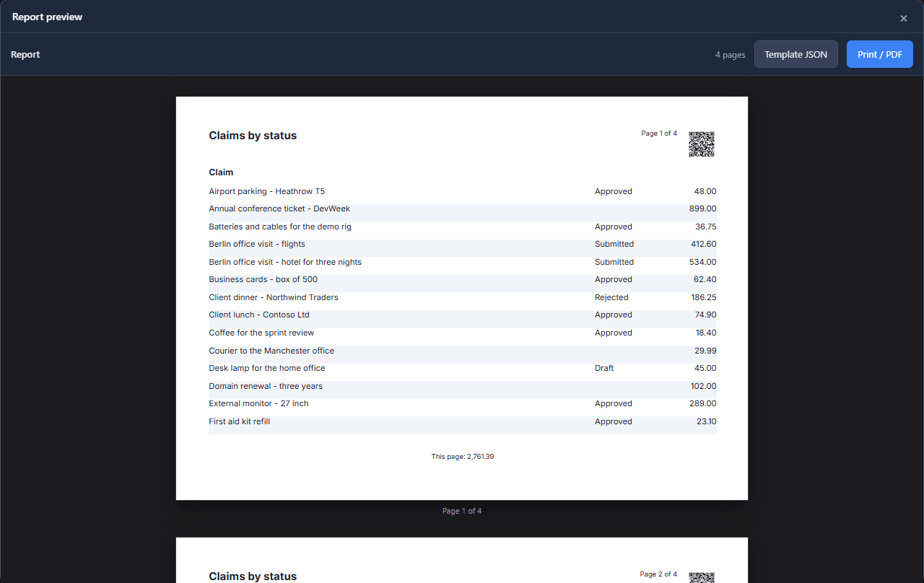Click the 'This page: 2,761.39' total
Screen dimensions: 924x583
pyautogui.click(x=463, y=457)
